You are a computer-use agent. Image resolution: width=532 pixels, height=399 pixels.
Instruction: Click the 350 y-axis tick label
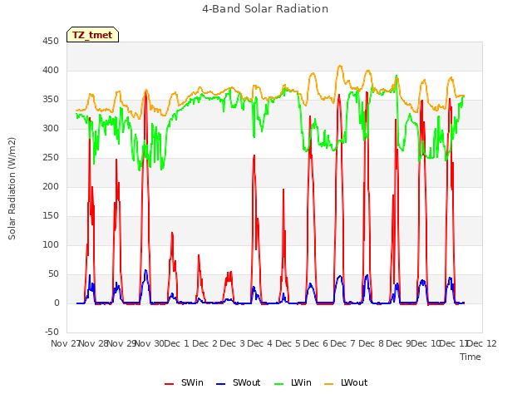tap(51, 100)
